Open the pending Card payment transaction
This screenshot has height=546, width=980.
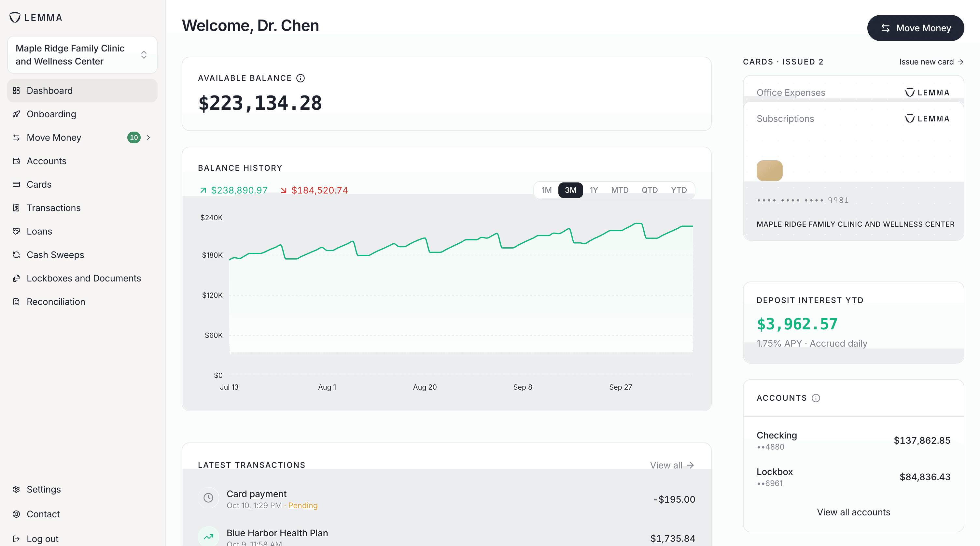point(447,499)
